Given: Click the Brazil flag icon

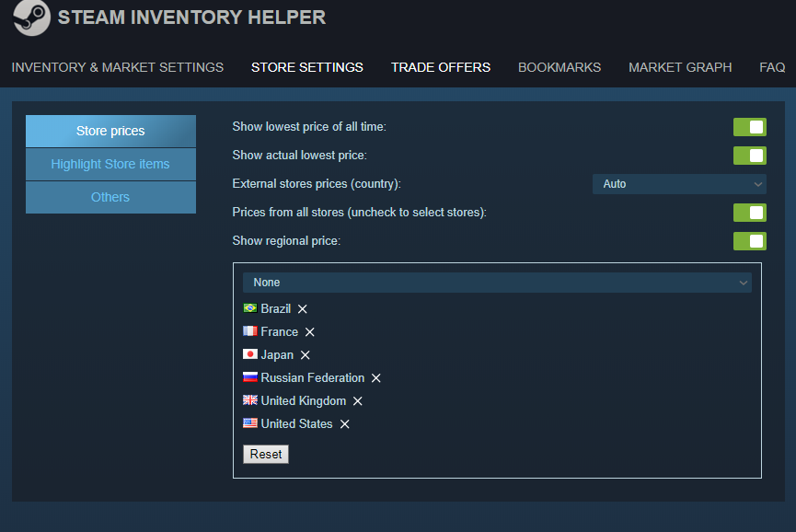Looking at the screenshot, I should click(250, 308).
